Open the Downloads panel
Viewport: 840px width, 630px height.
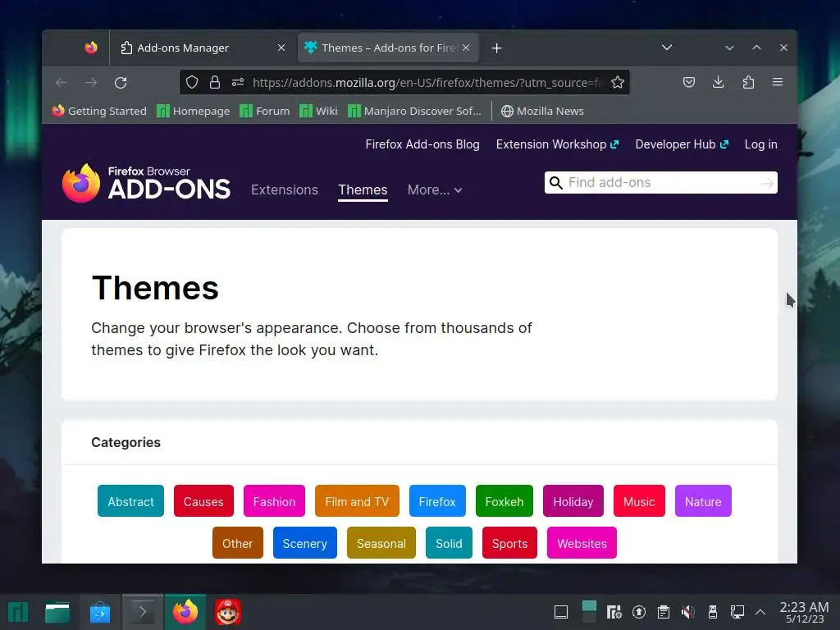pyautogui.click(x=719, y=82)
